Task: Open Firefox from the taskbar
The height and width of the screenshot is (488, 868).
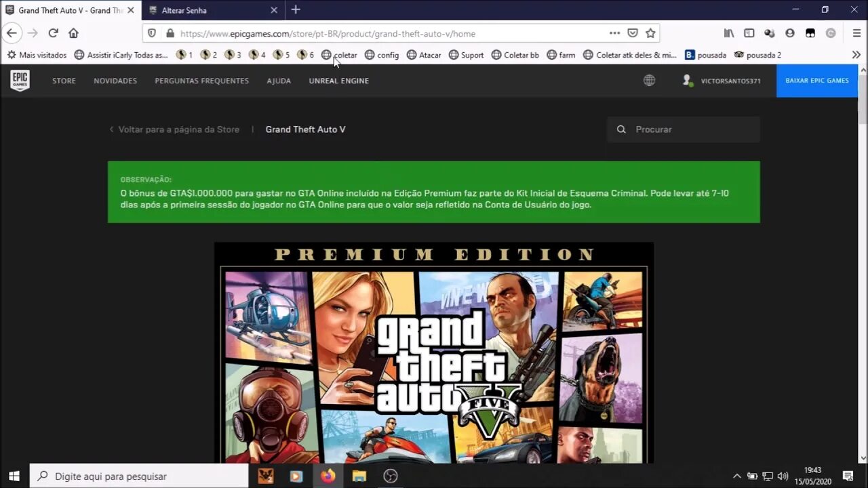Action: tap(328, 476)
